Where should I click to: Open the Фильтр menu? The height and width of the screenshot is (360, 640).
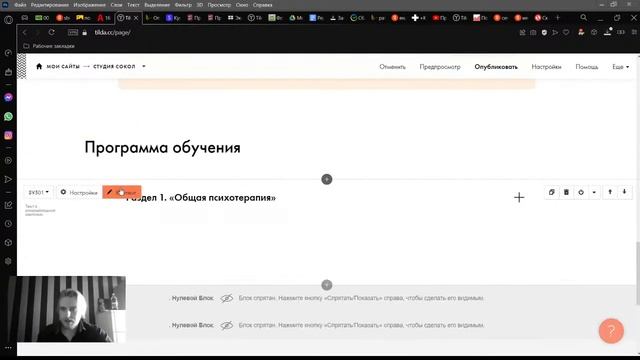tap(183, 5)
